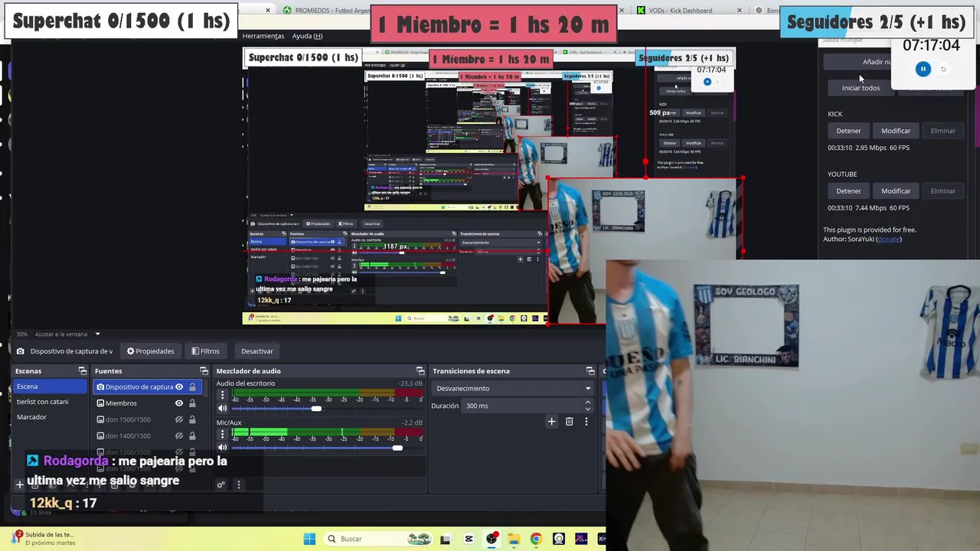The height and width of the screenshot is (551, 980).
Task: Click Modificar for KICK output
Action: (x=896, y=131)
